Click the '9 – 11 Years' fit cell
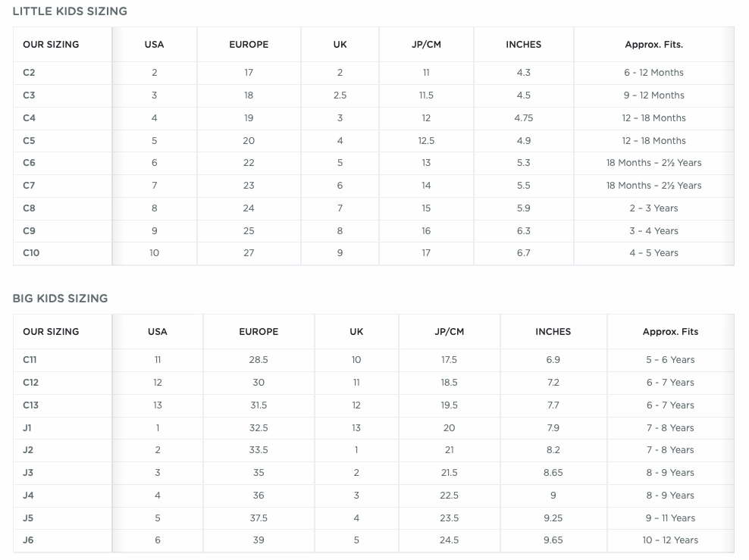 670,518
